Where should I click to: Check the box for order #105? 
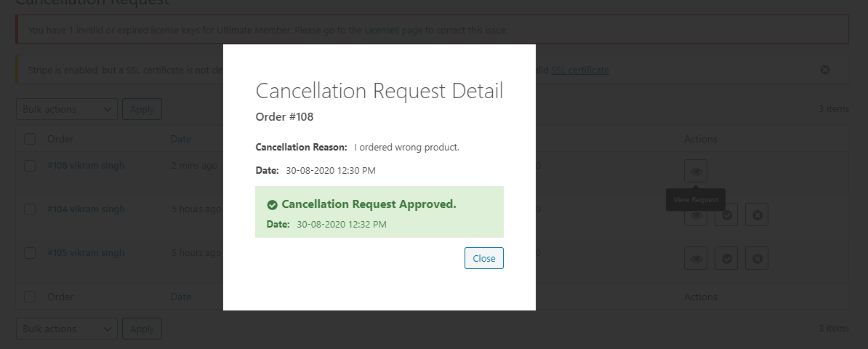(30, 253)
